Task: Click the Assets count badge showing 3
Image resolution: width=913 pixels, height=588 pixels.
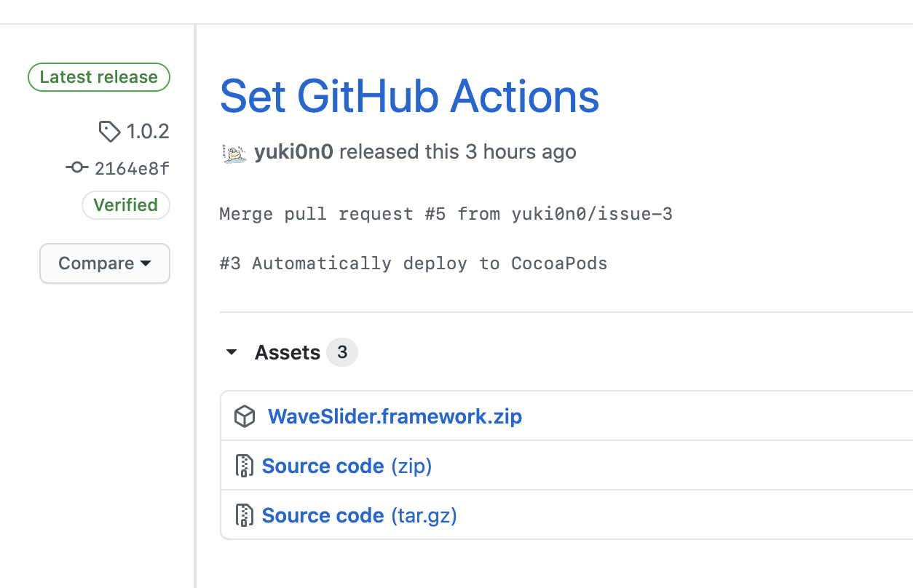Action: [x=342, y=353]
